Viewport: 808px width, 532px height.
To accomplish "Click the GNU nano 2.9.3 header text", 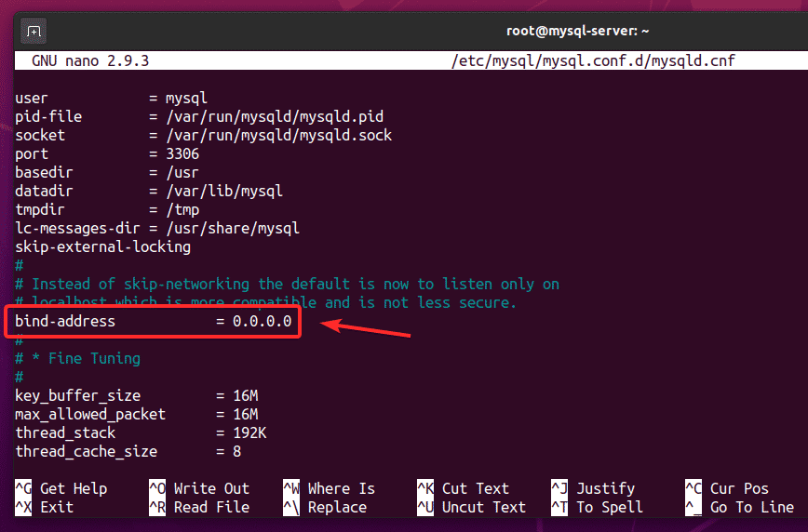I will (x=90, y=61).
